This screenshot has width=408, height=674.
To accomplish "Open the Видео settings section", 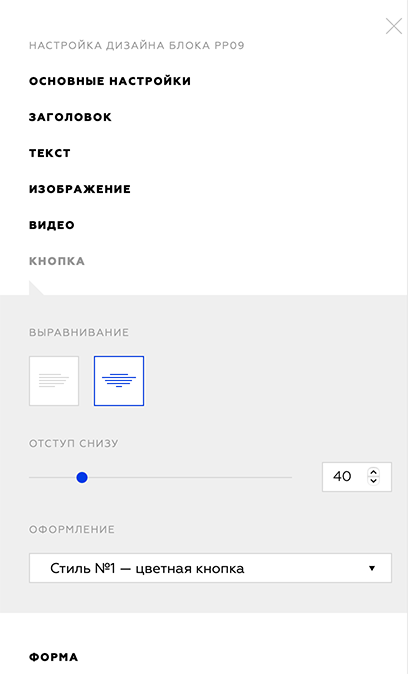I will click(52, 225).
